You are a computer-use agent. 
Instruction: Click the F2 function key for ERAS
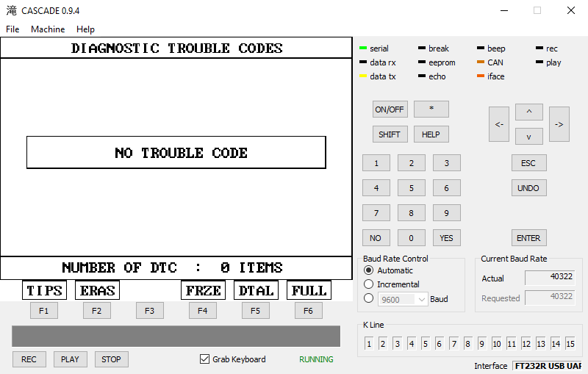96,311
